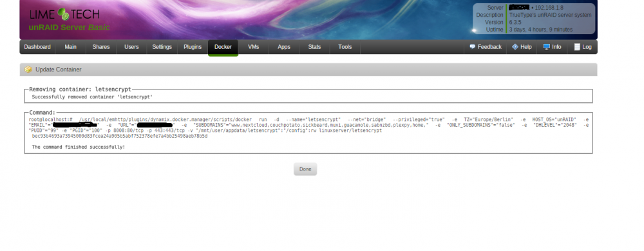Open the Shares tab
This screenshot has width=644, height=251.
[x=101, y=47]
